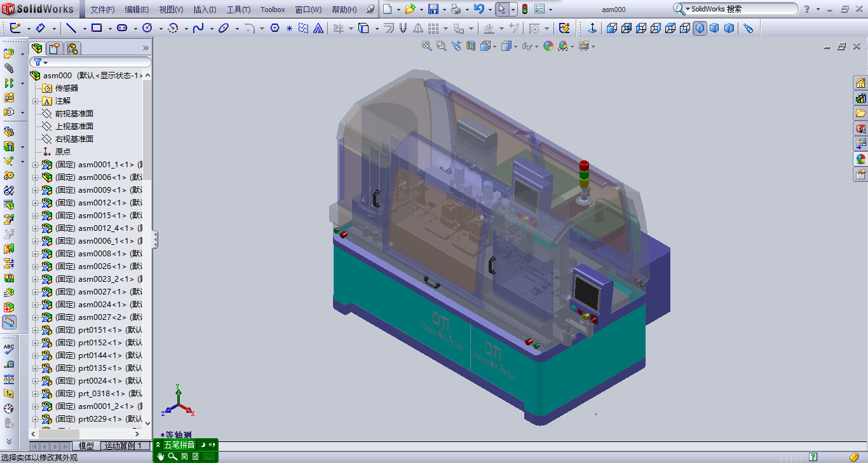Click the Options icon in top toolbar
This screenshot has width=868, height=463.
[x=540, y=9]
